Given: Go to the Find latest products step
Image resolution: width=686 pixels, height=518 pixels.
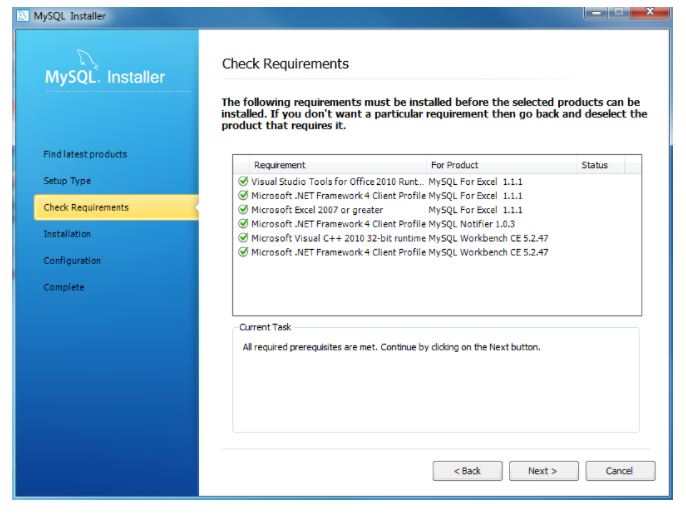Looking at the screenshot, I should click(x=85, y=154).
